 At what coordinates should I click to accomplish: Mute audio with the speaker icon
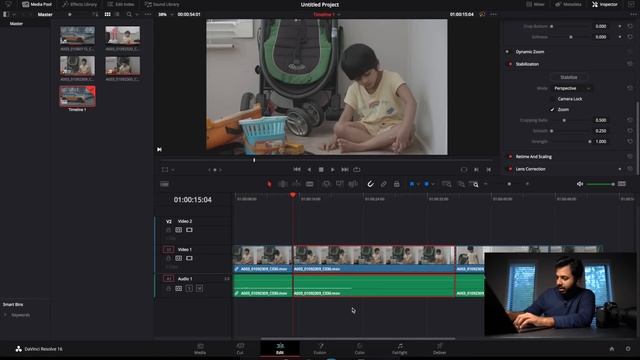click(x=580, y=184)
